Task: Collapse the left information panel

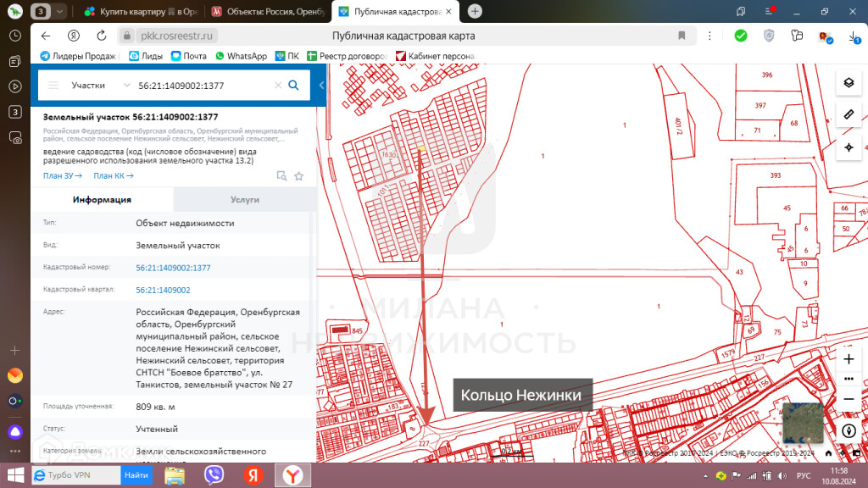Action: click(321, 86)
